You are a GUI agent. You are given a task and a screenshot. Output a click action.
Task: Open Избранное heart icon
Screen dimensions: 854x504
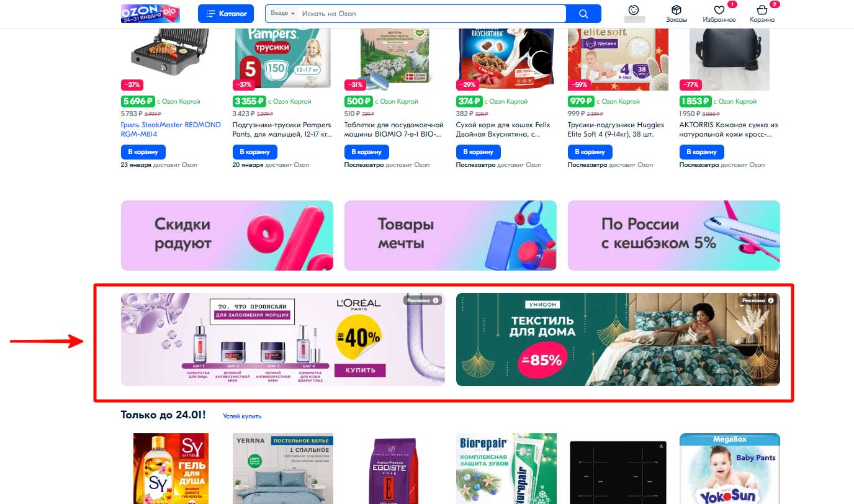(x=719, y=14)
